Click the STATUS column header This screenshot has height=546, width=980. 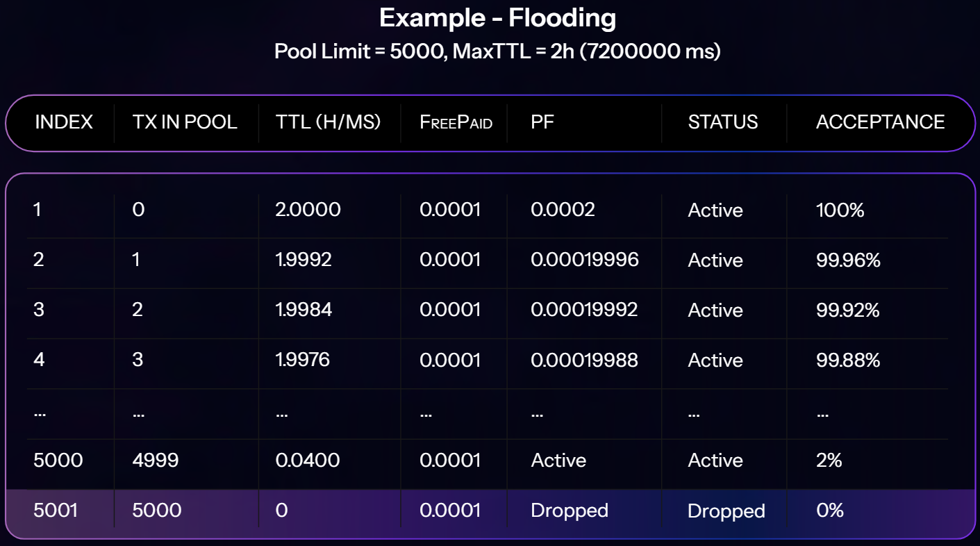point(723,122)
